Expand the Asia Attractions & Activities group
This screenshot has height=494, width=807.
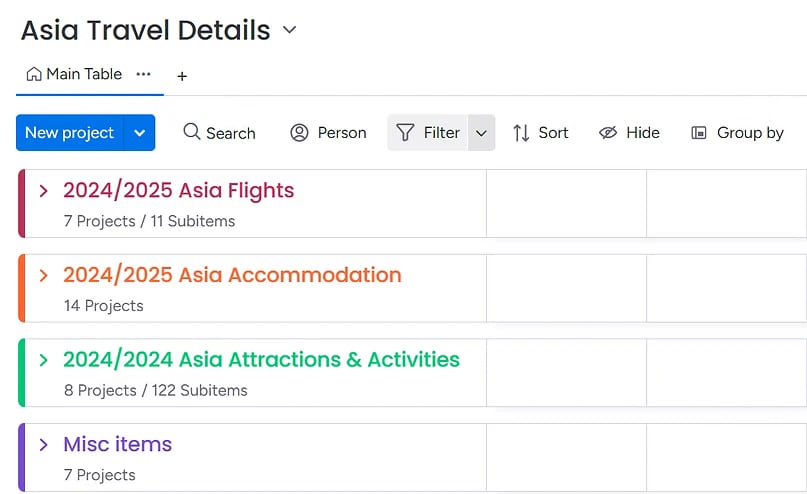tap(43, 360)
